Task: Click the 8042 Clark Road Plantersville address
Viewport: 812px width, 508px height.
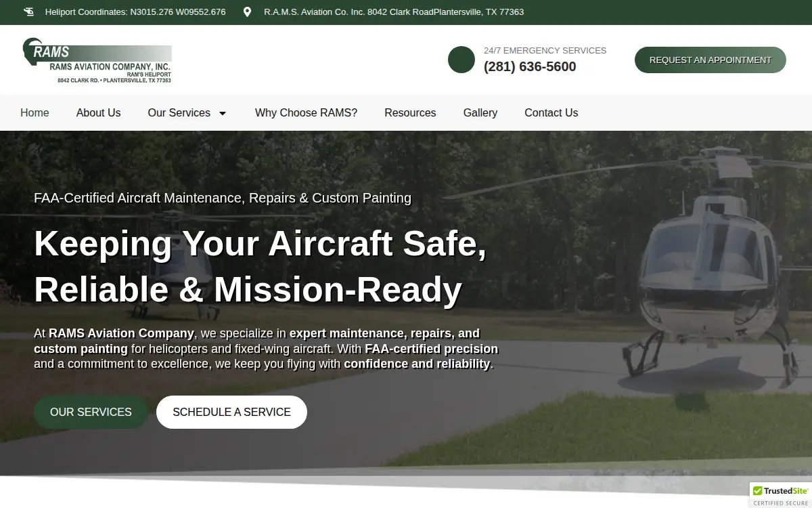Action: point(394,12)
